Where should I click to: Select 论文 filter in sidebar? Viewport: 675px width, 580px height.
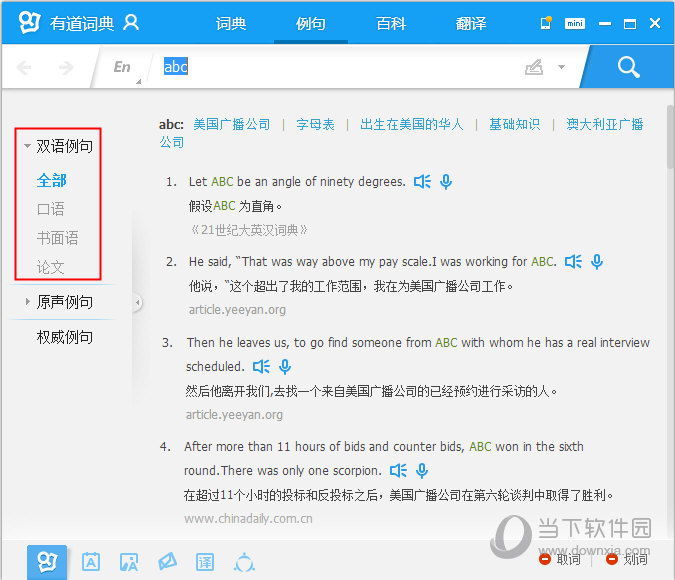pyautogui.click(x=51, y=267)
